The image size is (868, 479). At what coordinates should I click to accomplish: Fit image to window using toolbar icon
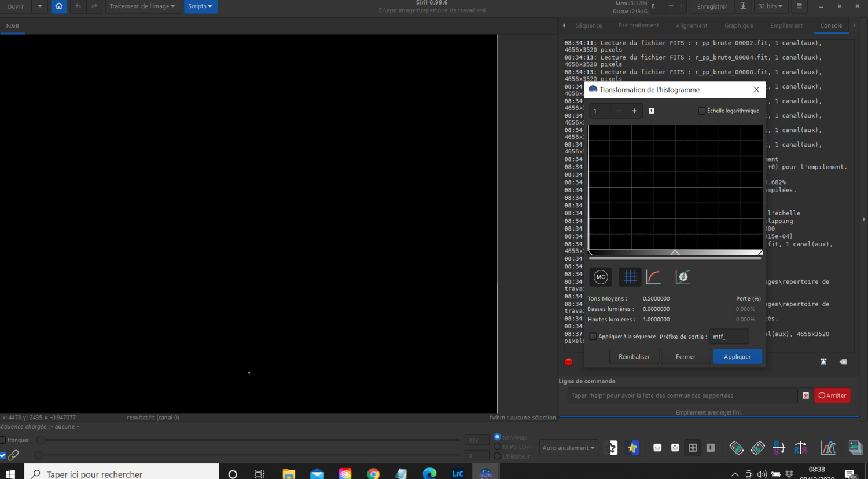(692, 448)
